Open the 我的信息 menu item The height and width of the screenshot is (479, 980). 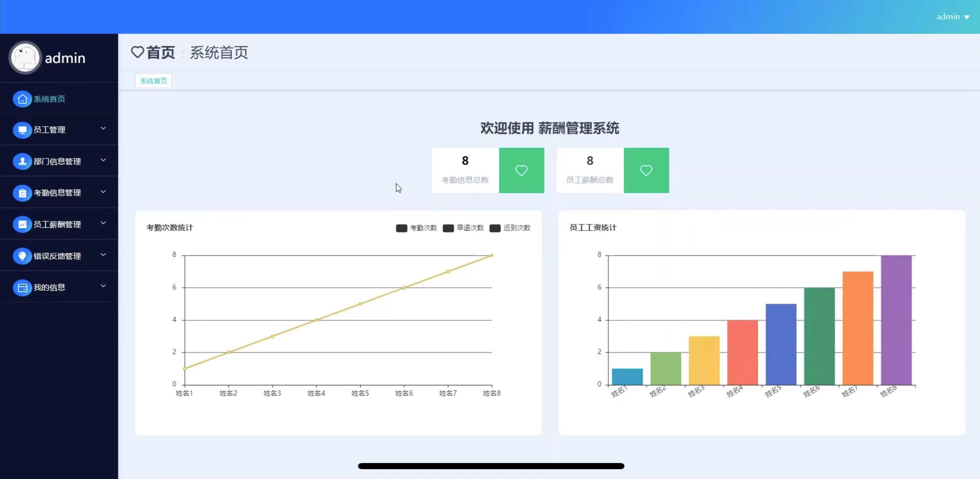point(49,287)
